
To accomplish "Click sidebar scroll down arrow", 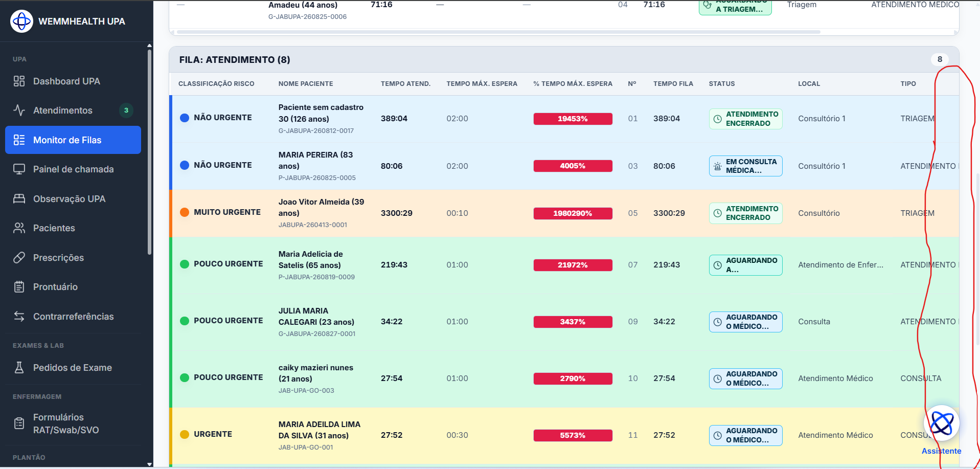I will (149, 464).
